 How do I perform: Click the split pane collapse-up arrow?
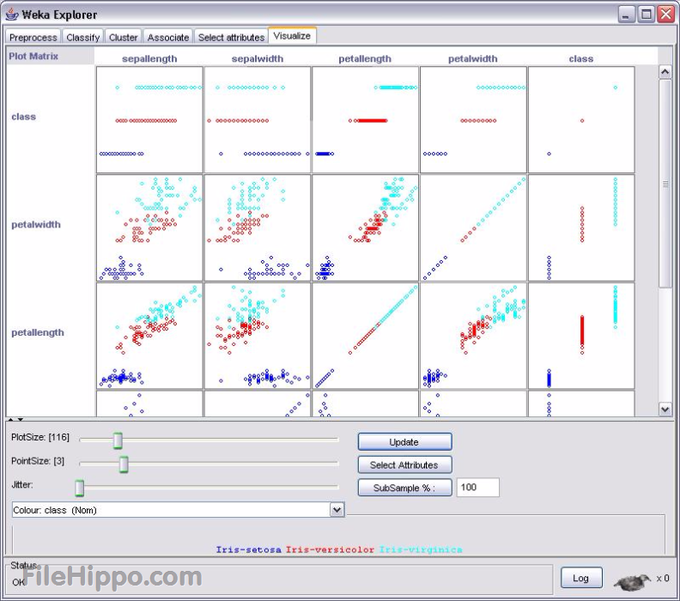pos(10,420)
